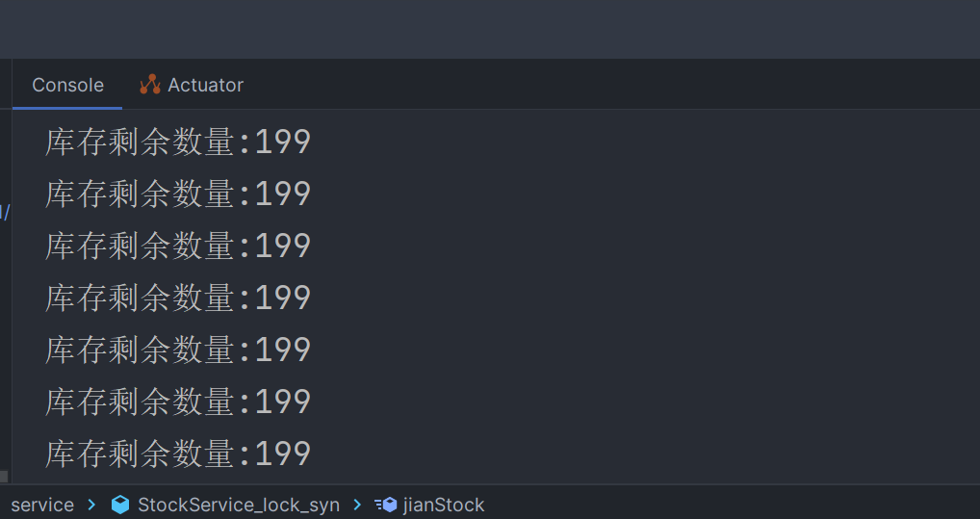Screen dimensions: 980x519
Task: Navigate to the service breadcrumb
Action: pos(42,505)
